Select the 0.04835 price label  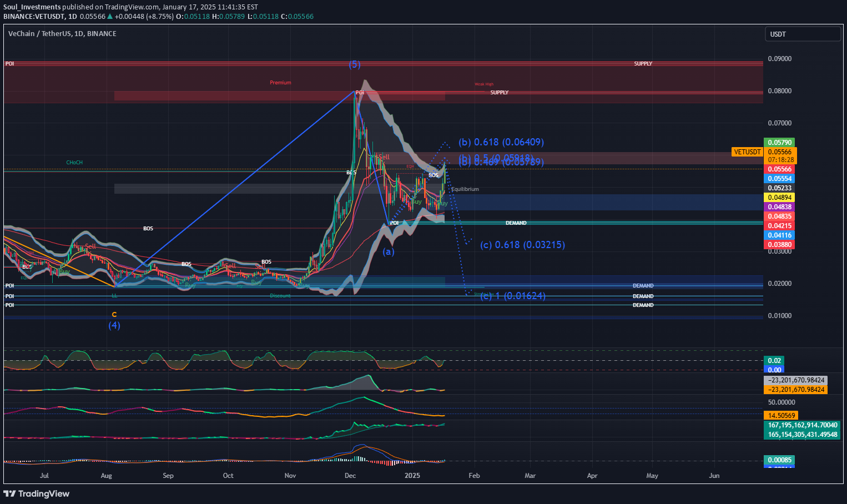(x=780, y=216)
